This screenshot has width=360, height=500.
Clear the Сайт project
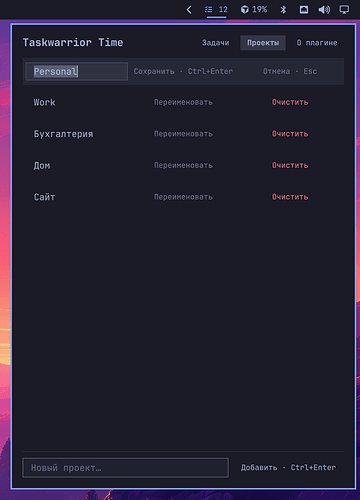click(290, 197)
